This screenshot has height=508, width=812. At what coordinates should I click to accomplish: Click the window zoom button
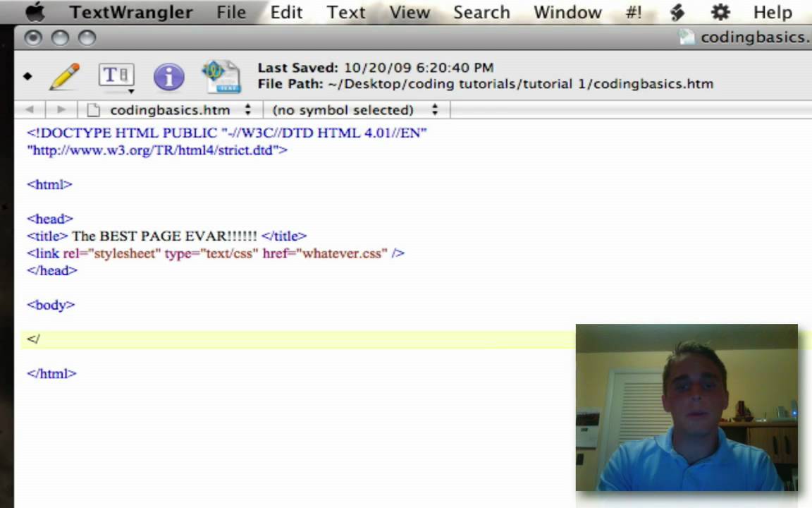tap(87, 38)
